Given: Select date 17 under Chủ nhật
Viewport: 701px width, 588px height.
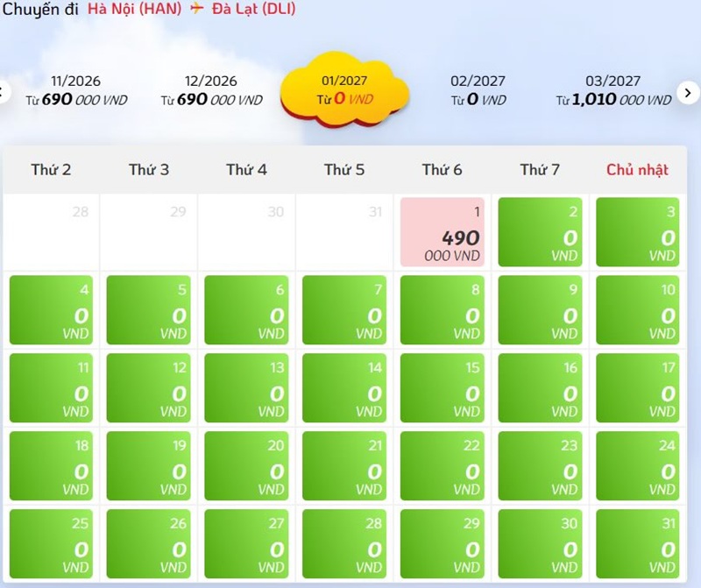Looking at the screenshot, I should (638, 387).
